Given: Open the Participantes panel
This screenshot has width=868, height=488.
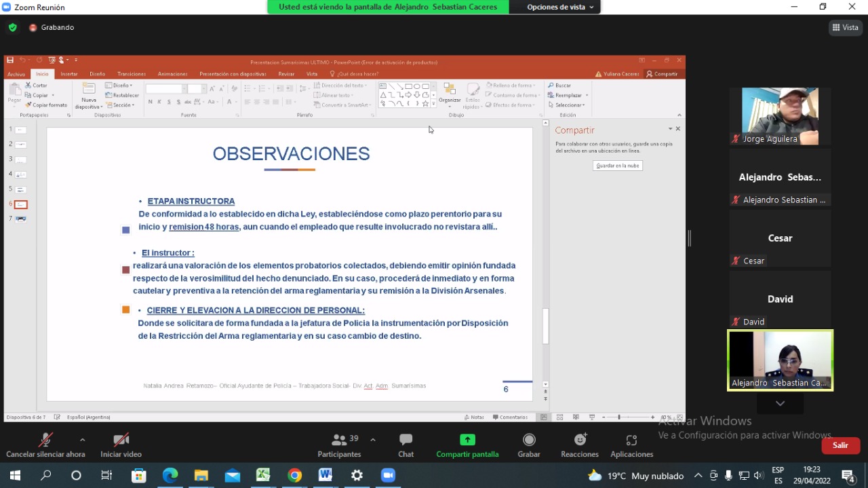Looking at the screenshot, I should pyautogui.click(x=339, y=440).
